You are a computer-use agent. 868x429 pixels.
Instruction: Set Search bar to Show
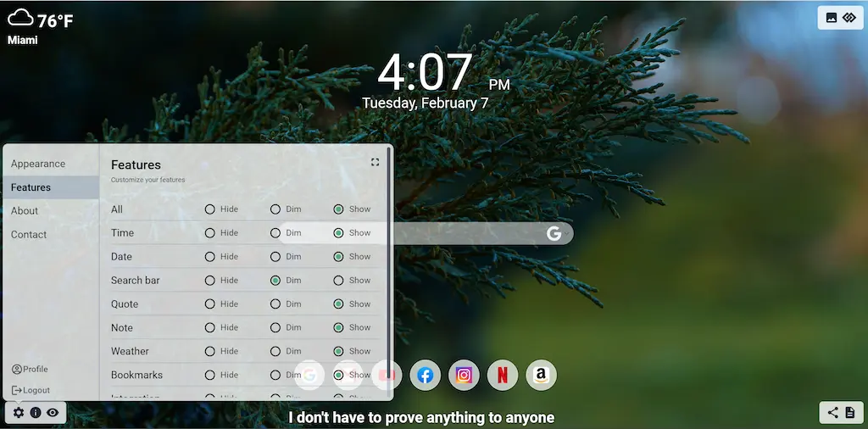pos(338,281)
